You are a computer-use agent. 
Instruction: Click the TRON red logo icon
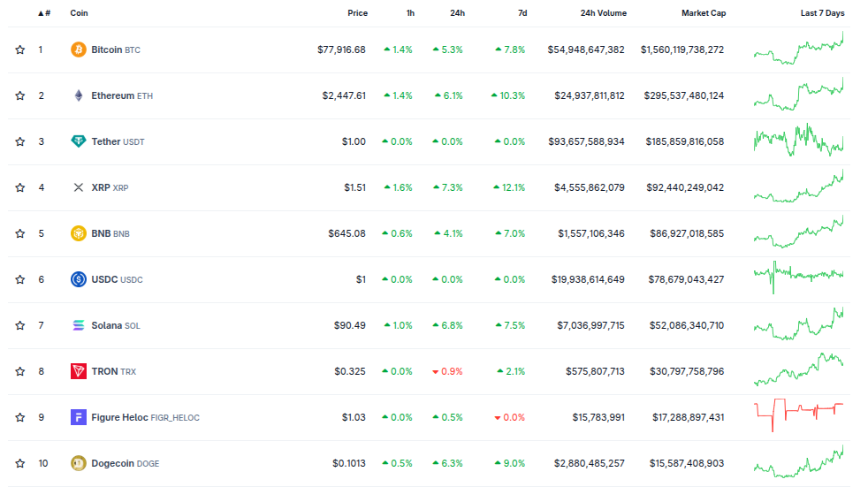pos(79,371)
